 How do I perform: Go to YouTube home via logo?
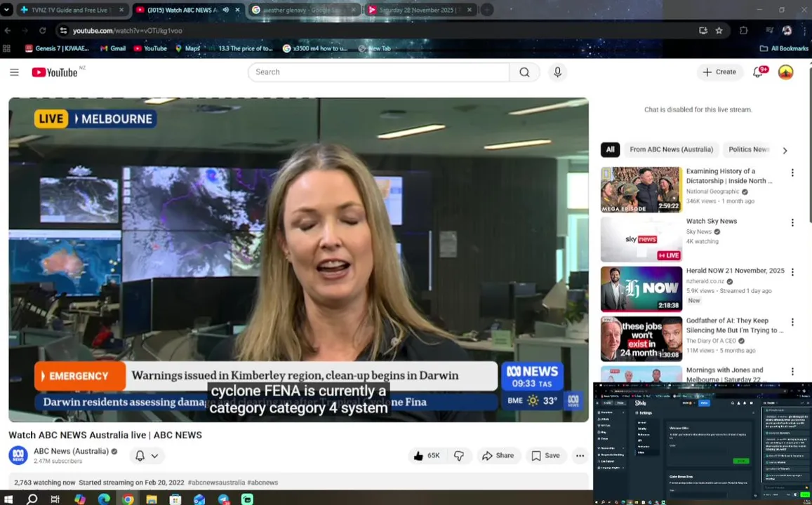(54, 72)
